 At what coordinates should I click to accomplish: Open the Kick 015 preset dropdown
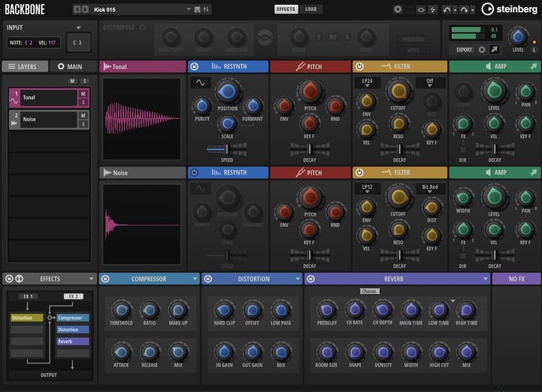188,9
